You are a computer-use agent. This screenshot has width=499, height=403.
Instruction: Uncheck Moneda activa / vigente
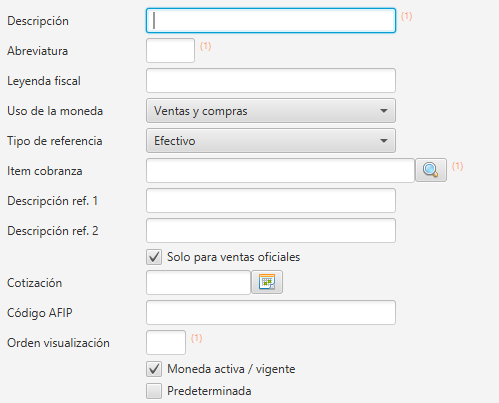[154, 369]
